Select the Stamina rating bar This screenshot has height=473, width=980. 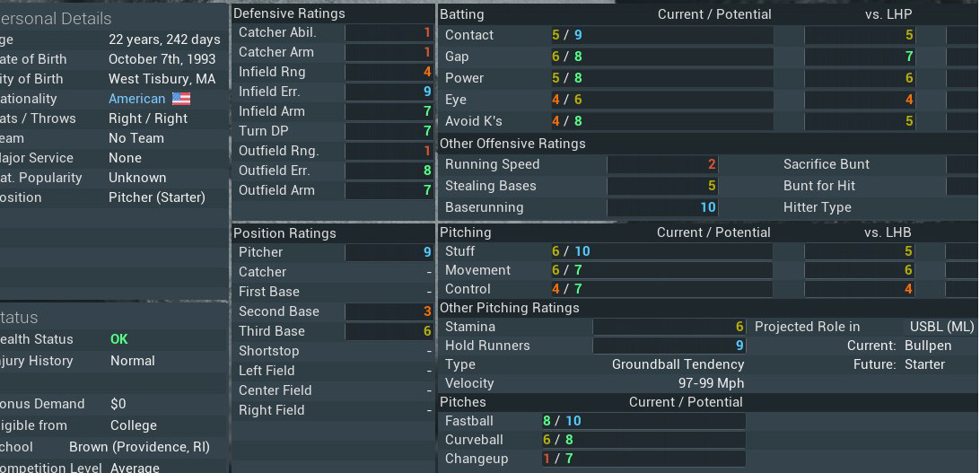pos(669,327)
